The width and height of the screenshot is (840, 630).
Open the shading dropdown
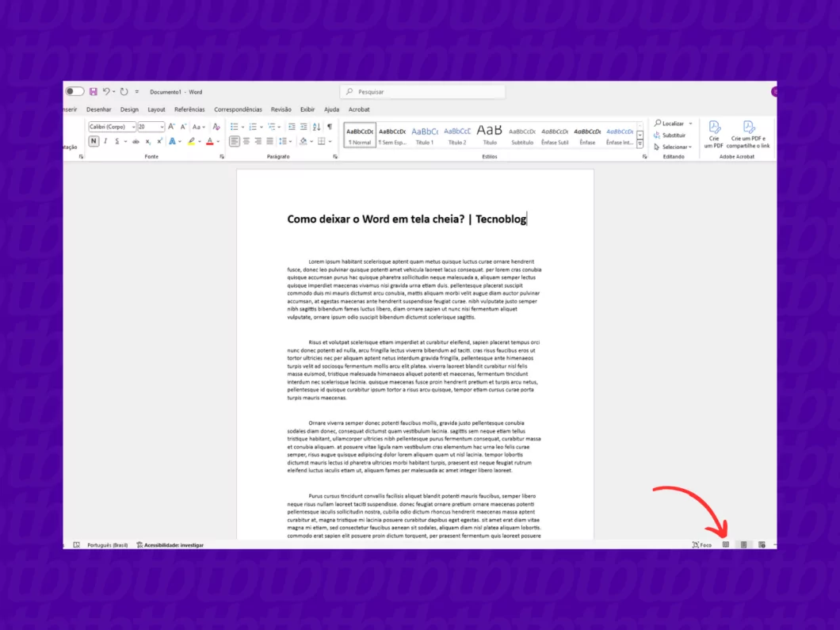tap(311, 141)
